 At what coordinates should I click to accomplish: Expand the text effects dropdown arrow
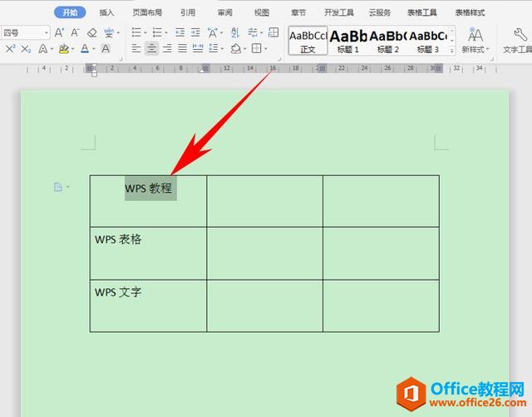[x=52, y=49]
